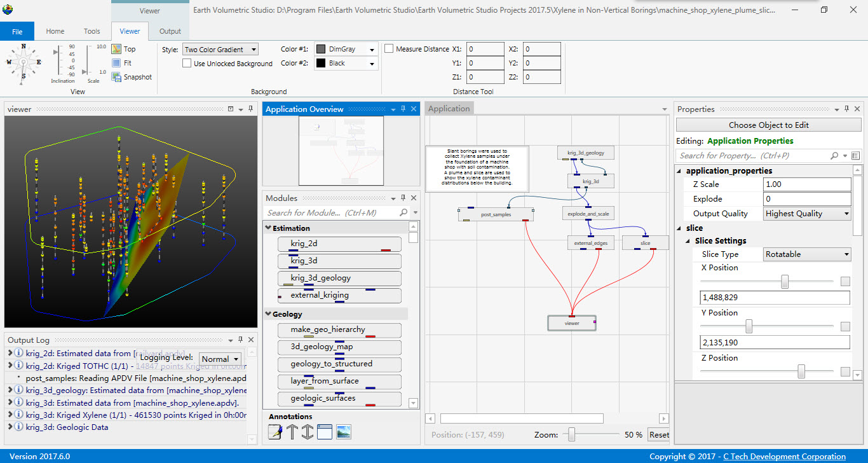Open the Slice Type Rotatable dropdown

pos(807,254)
